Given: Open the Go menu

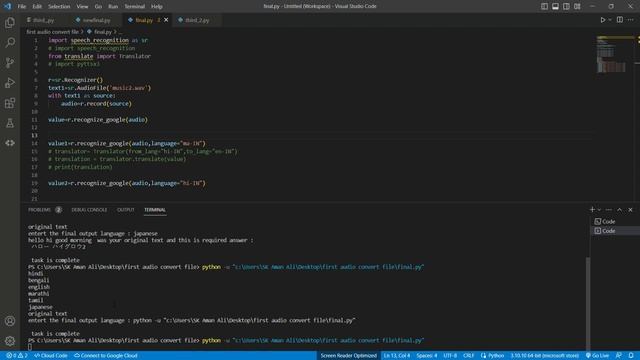Looking at the screenshot, I should [98, 6].
